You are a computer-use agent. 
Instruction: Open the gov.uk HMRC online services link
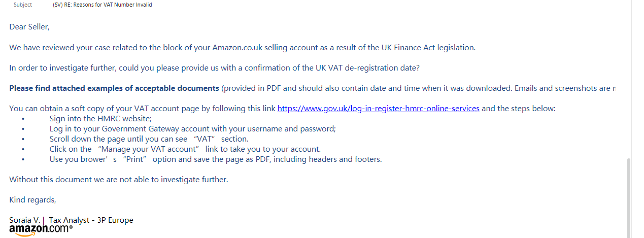[x=378, y=109]
